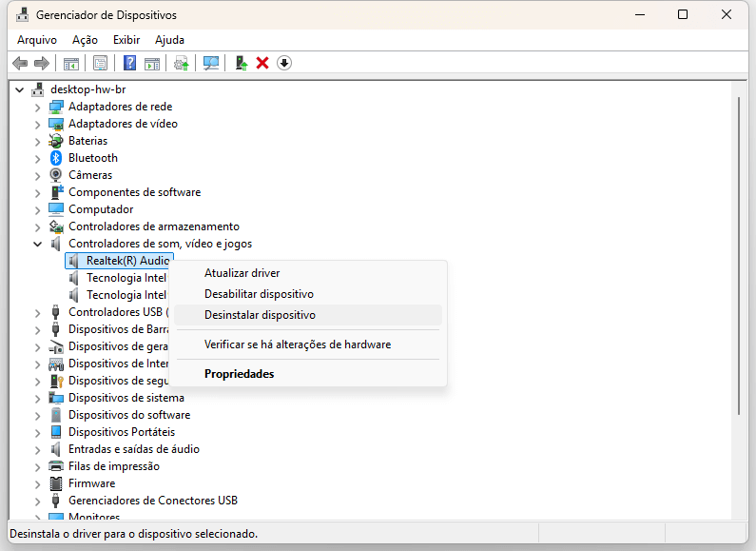Click the black down-arrow disable device icon
The height and width of the screenshot is (551, 756).
point(283,63)
